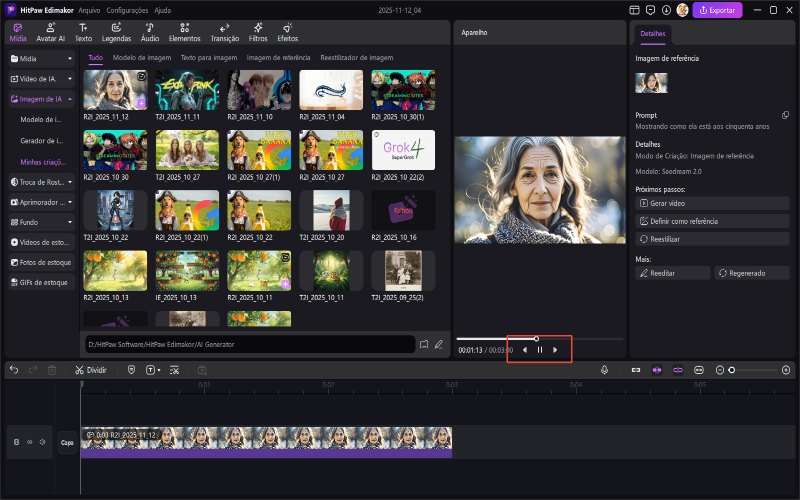The height and width of the screenshot is (500, 800).
Task: Toggle the track lock icon
Action: coord(15,441)
